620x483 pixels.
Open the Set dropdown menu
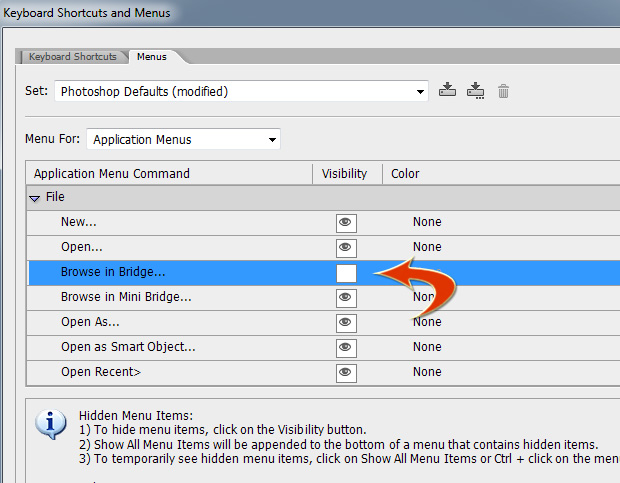point(241,91)
